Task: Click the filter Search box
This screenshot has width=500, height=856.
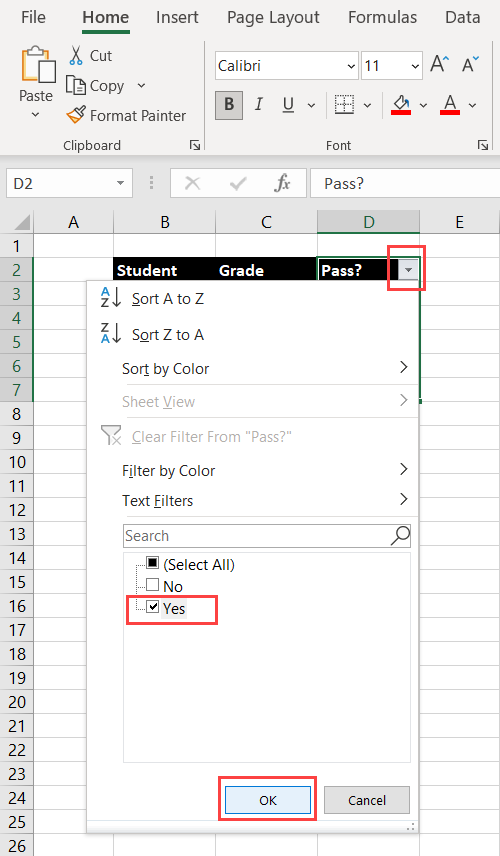Action: tap(266, 536)
